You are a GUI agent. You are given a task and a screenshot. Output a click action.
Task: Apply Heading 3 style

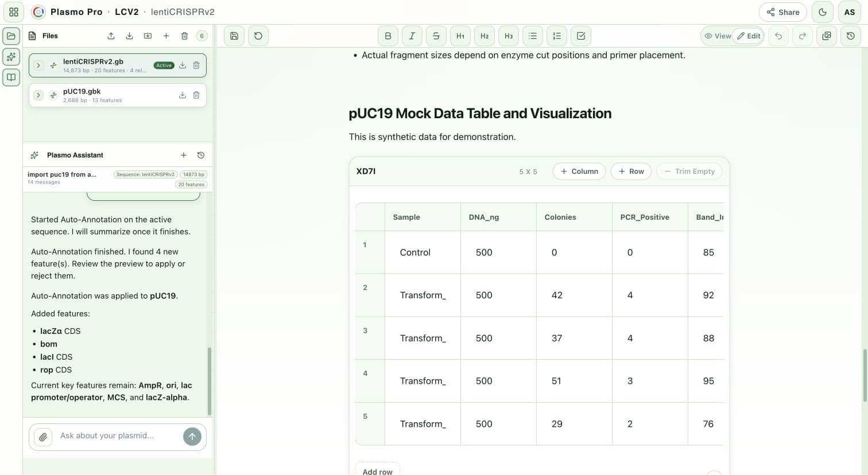(x=509, y=36)
